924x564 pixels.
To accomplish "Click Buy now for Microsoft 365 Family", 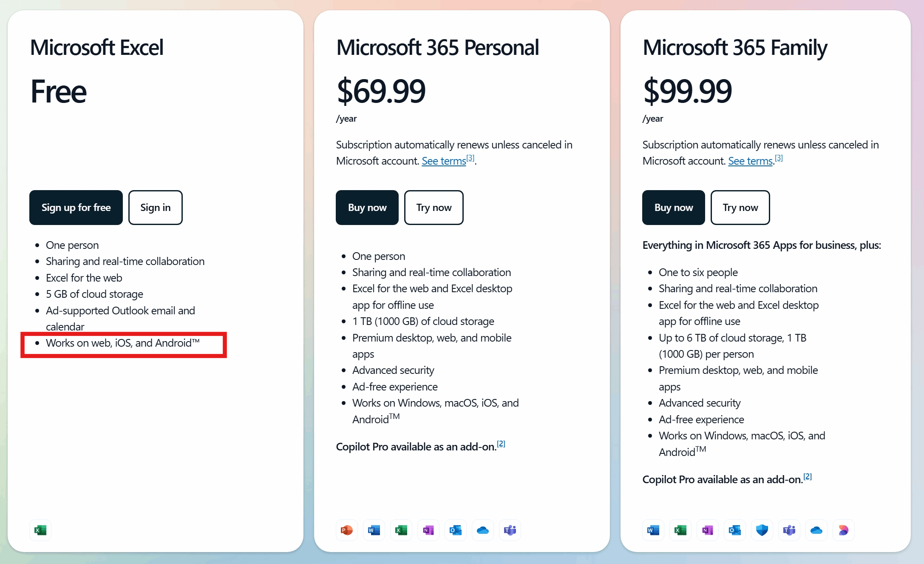I will pyautogui.click(x=674, y=208).
